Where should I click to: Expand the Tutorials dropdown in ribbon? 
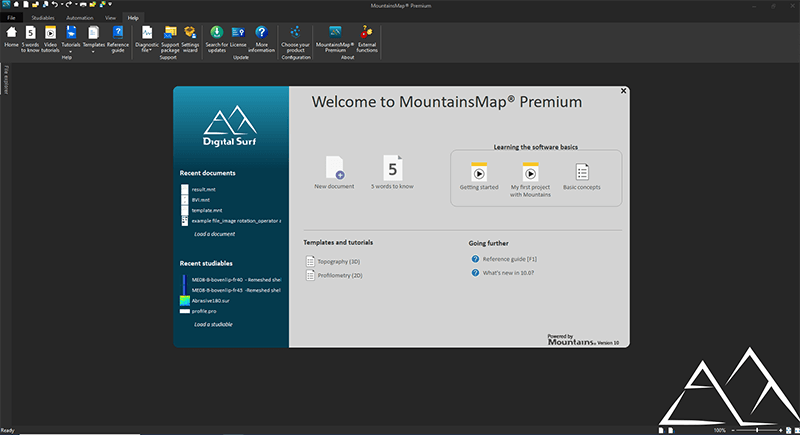pos(71,52)
